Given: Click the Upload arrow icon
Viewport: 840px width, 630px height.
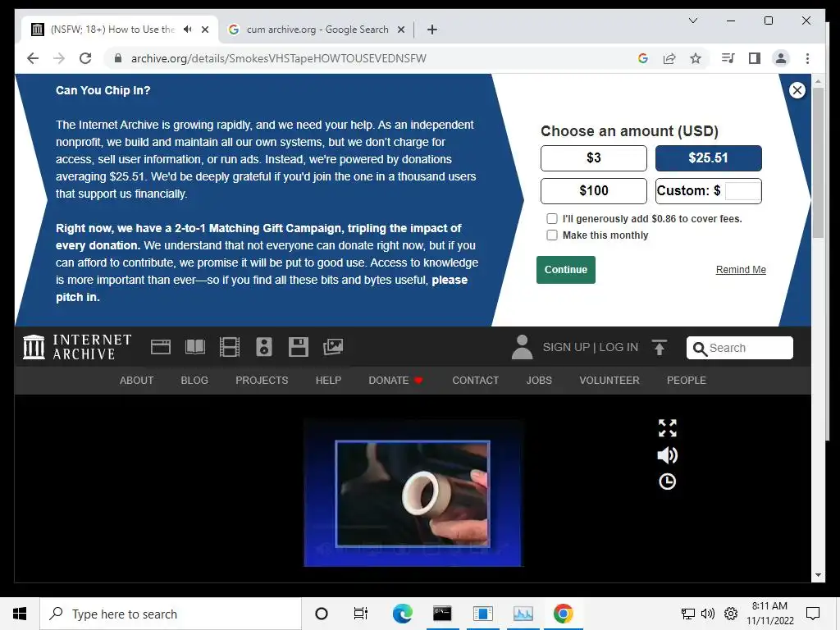Looking at the screenshot, I should (660, 347).
